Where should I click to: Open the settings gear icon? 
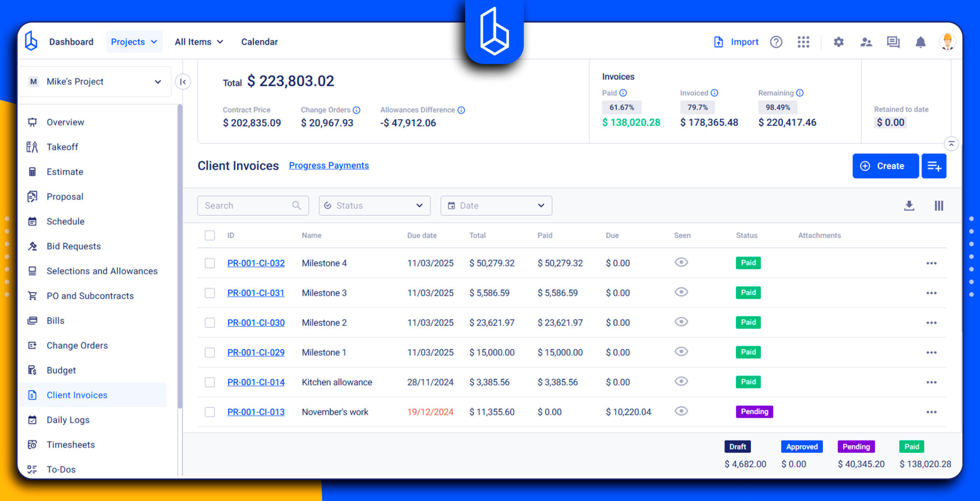(838, 42)
